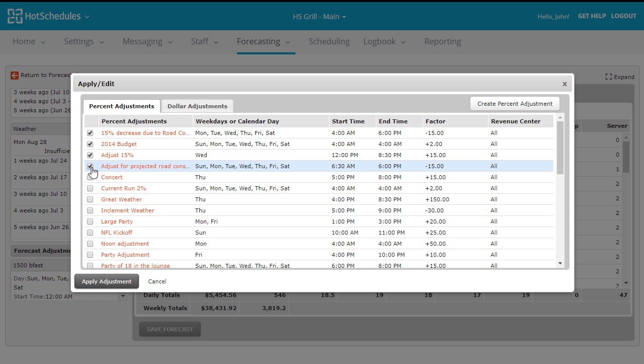Screen dimensions: 644x364
Task: Switch to the Dollar Adjustments tab
Action: point(197,106)
